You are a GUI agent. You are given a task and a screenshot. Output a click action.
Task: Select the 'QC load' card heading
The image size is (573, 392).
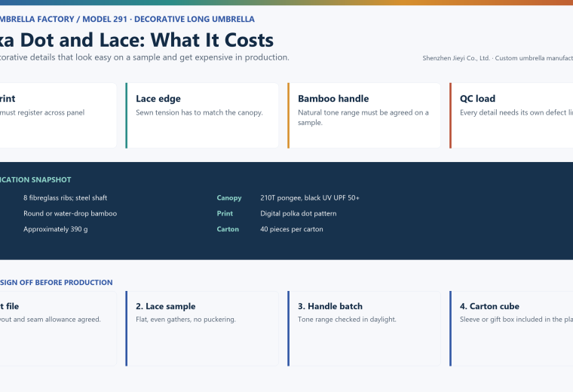click(477, 99)
